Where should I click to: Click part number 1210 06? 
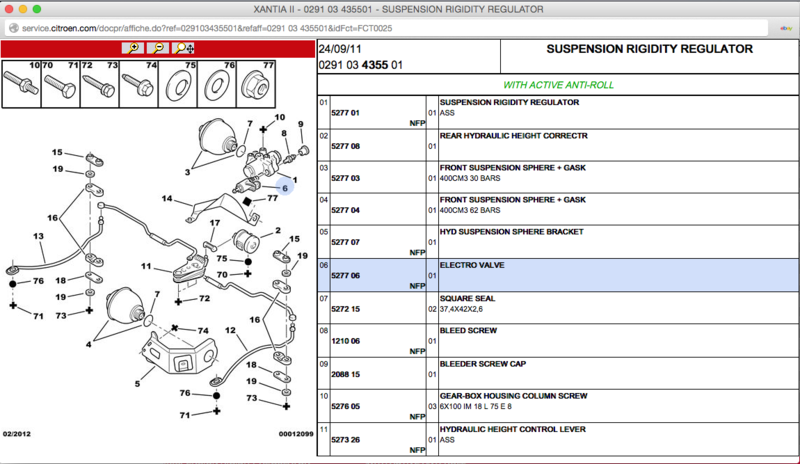click(345, 341)
